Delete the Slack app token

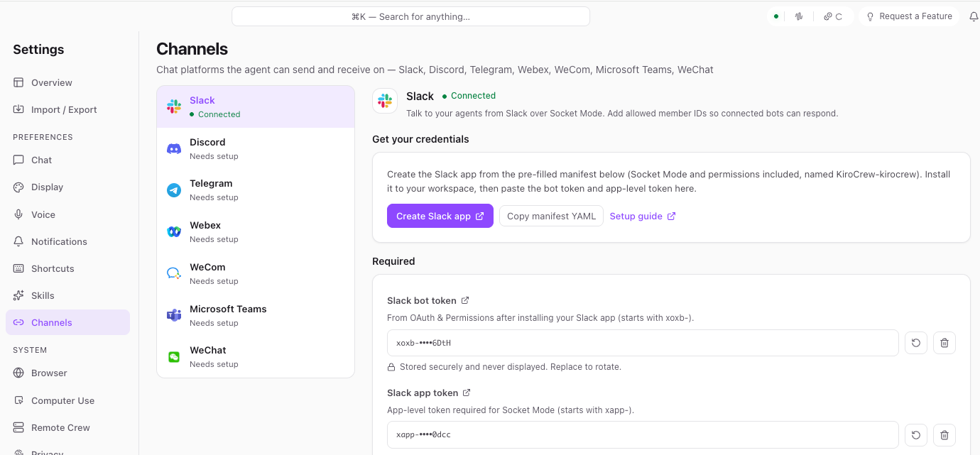coord(944,434)
